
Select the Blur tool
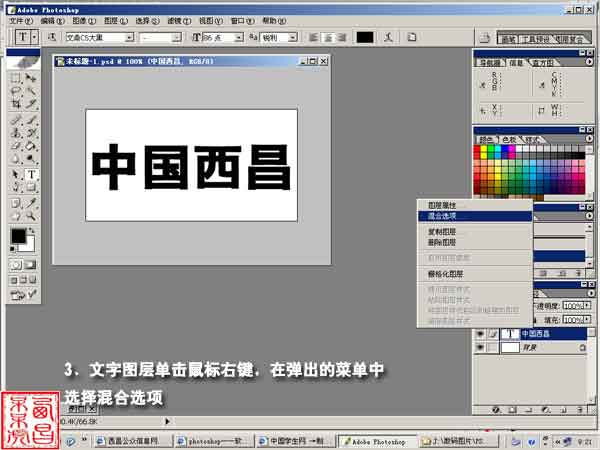(x=16, y=159)
